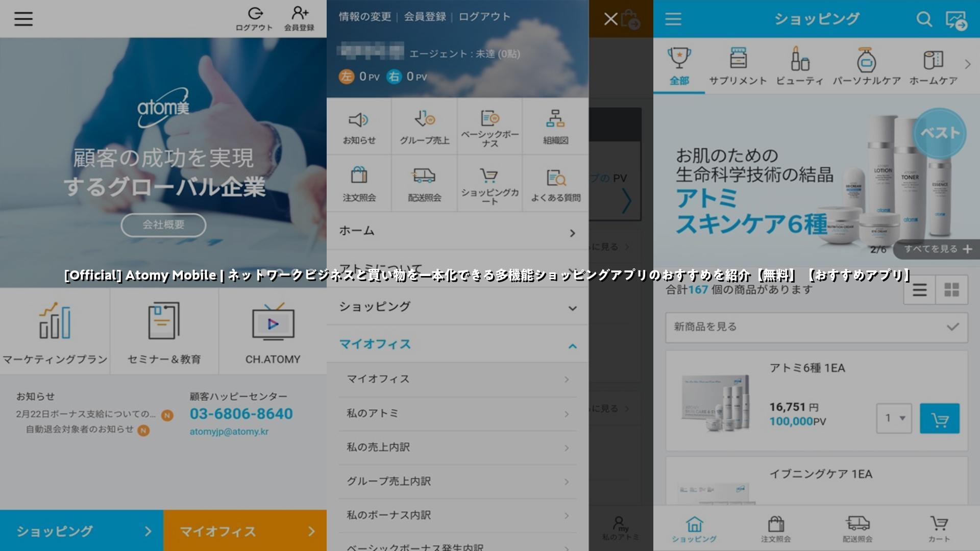The image size is (980, 551).
Task: Click ログアウト link in menu header
Action: click(x=484, y=17)
